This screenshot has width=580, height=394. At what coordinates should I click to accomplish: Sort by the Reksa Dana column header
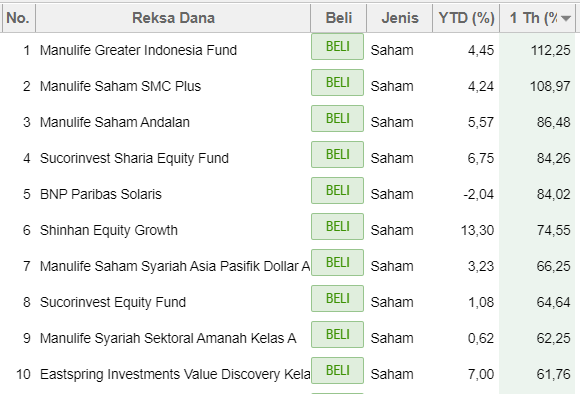coord(173,18)
